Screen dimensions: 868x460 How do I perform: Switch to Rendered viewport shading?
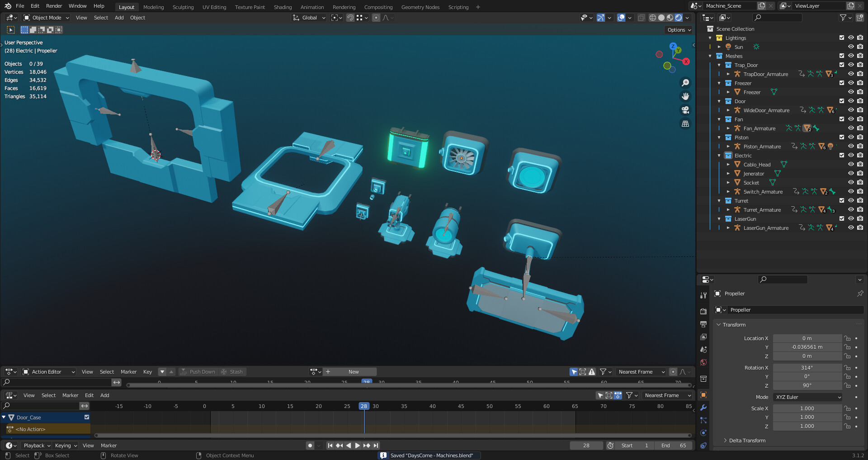pyautogui.click(x=679, y=18)
